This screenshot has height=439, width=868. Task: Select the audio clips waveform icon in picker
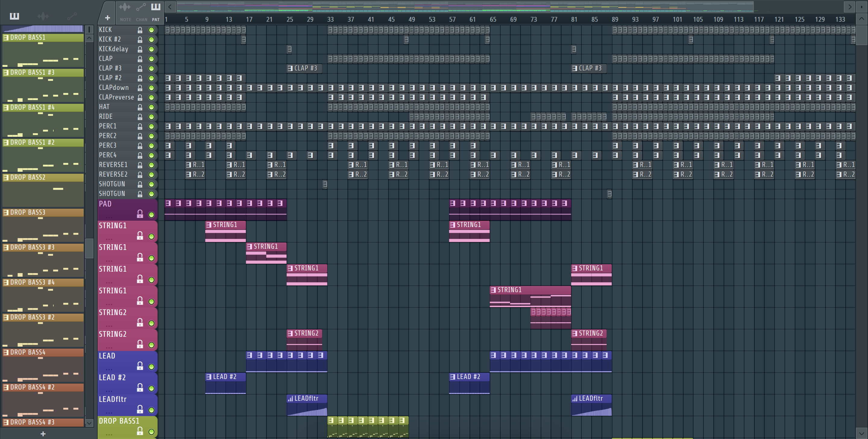click(x=43, y=16)
